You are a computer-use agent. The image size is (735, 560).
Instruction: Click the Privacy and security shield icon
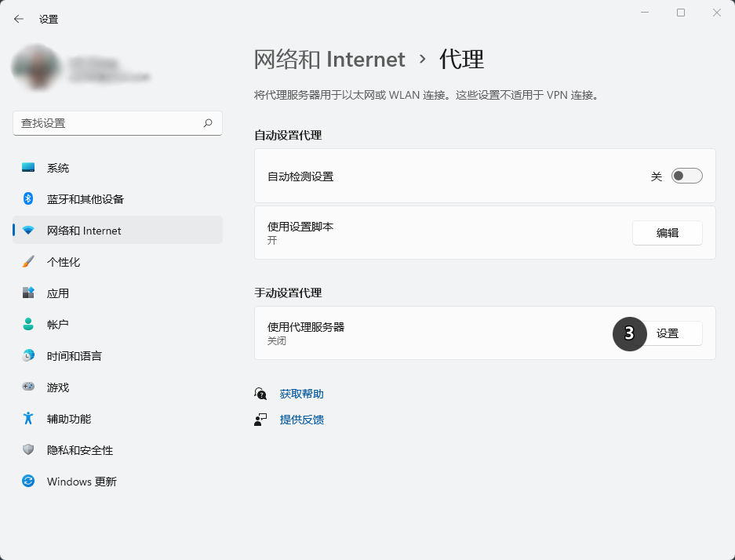click(x=27, y=449)
